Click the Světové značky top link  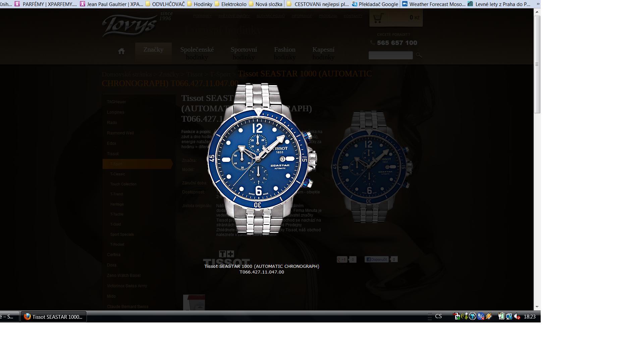coord(234,16)
